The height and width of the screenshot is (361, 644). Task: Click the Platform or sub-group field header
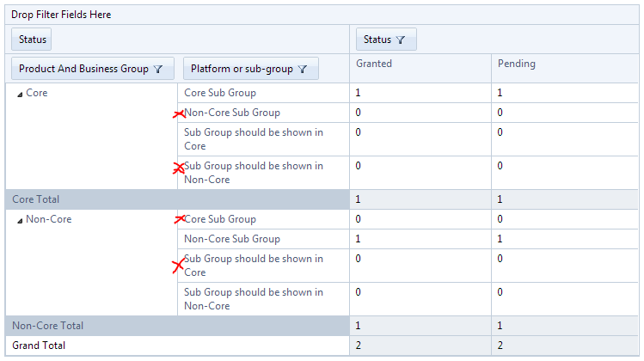click(242, 69)
